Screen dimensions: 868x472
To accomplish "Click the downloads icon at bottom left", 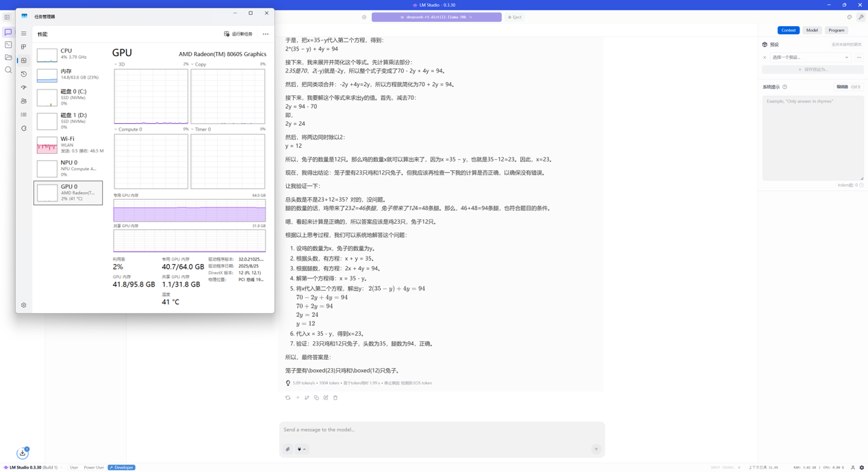I will coord(23,453).
